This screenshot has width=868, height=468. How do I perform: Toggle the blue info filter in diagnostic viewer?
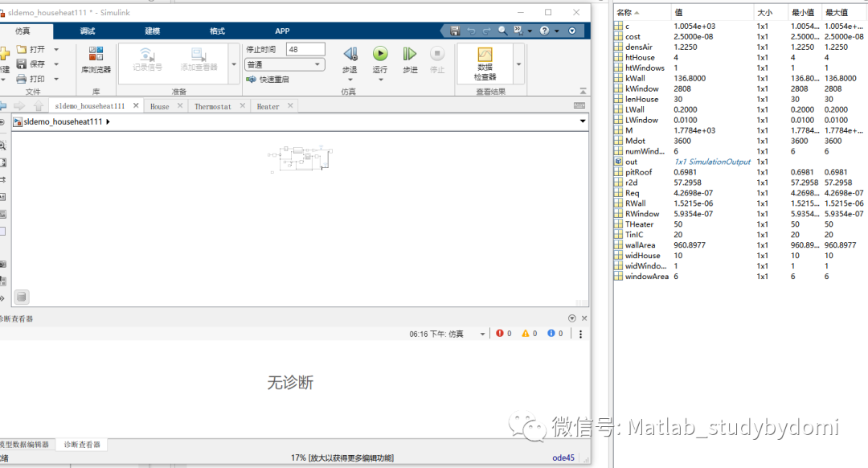551,334
